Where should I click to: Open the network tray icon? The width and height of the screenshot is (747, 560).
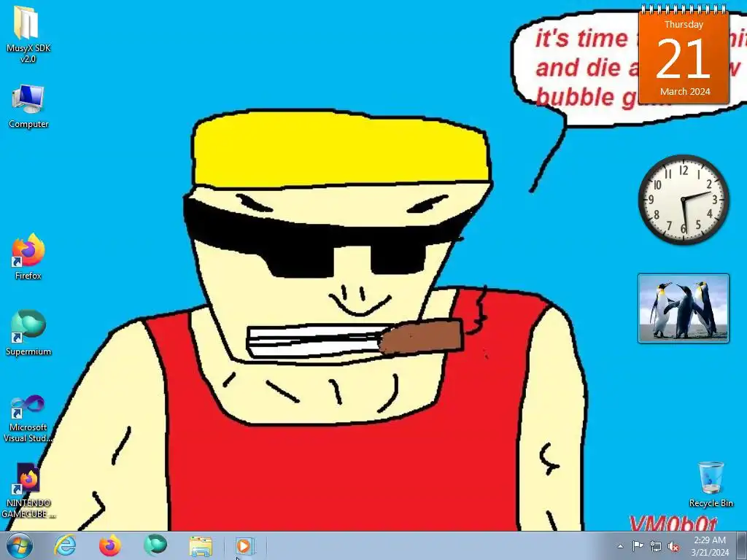656,547
